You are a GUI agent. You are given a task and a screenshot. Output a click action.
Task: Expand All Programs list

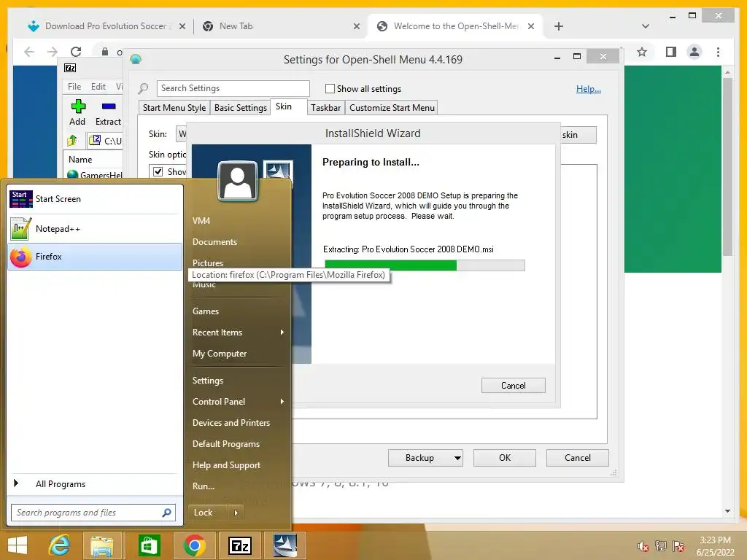95,484
